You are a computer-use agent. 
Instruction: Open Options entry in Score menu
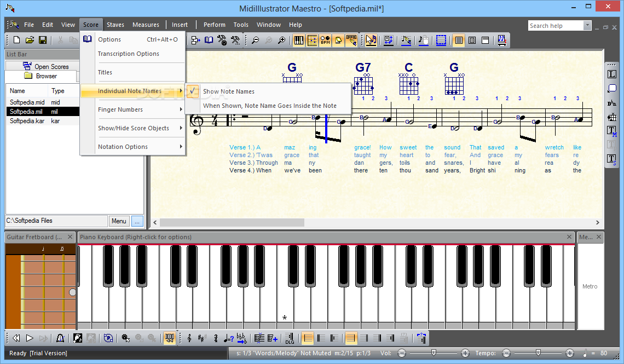click(x=133, y=40)
